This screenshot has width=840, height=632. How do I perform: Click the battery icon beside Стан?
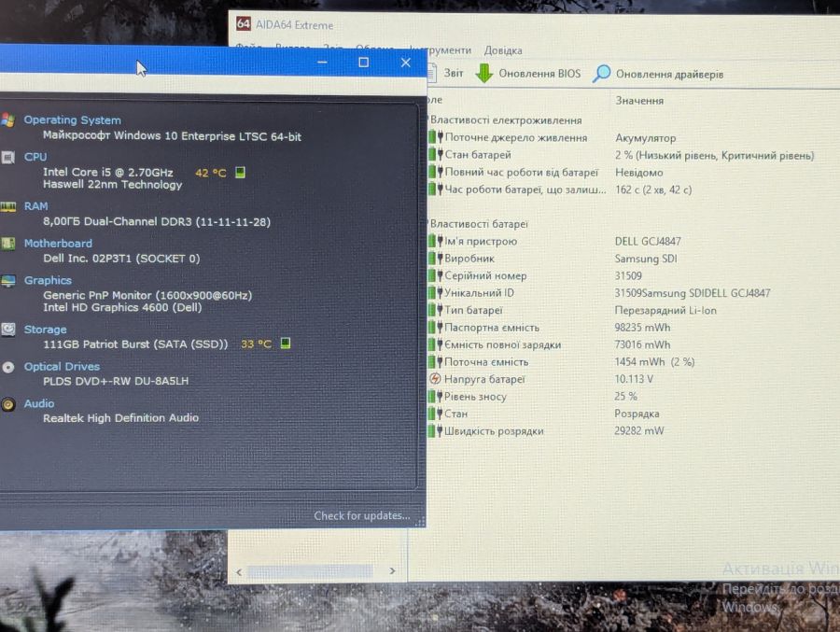pos(436,414)
